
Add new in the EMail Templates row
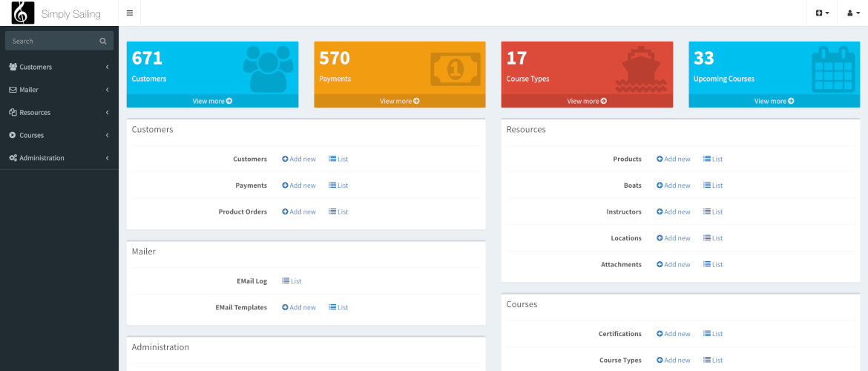click(299, 307)
